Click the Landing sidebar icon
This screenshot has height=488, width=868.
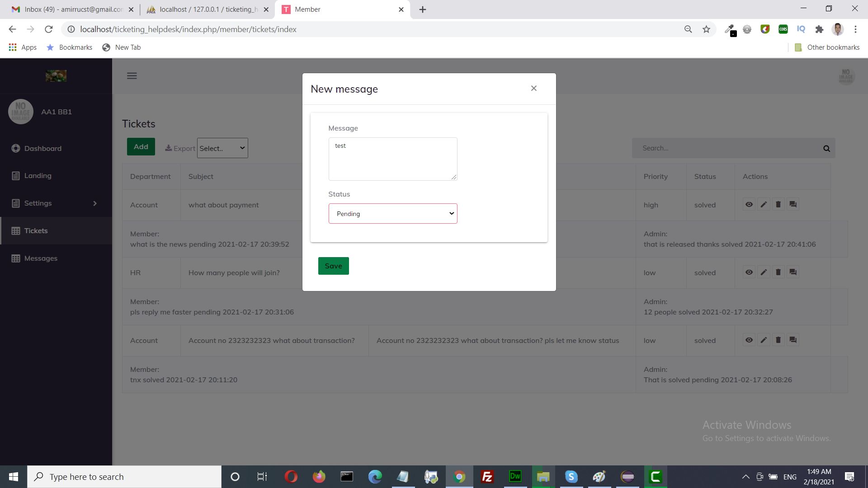16,176
